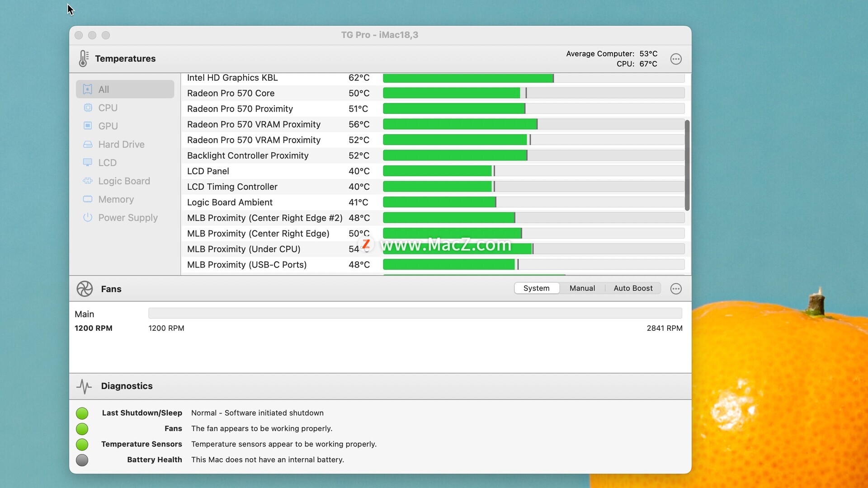Select System fan control mode
The image size is (868, 488).
point(537,288)
